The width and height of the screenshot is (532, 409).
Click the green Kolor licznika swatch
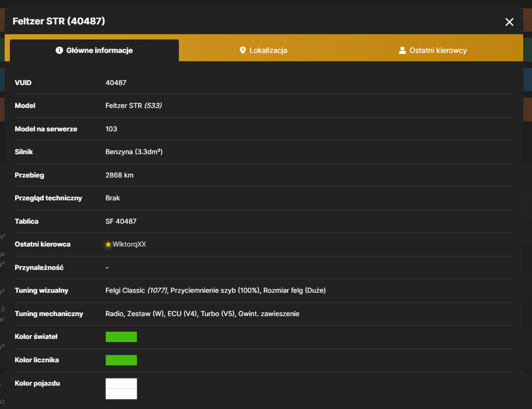click(x=121, y=360)
